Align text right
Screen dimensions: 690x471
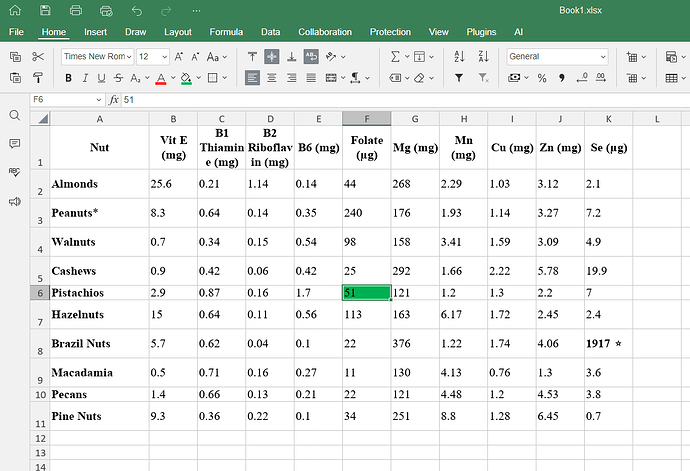(x=291, y=78)
